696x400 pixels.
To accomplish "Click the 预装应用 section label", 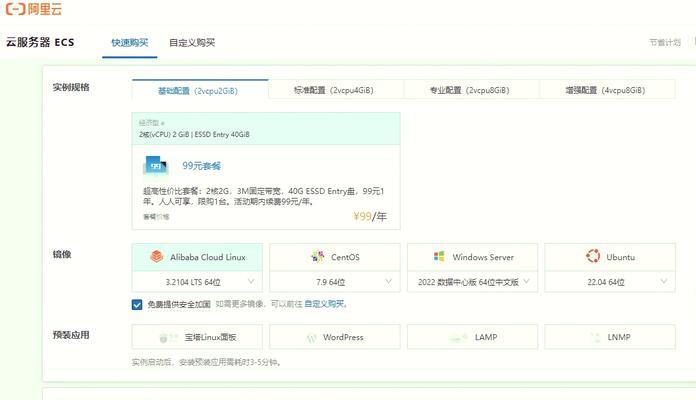I will pos(71,335).
